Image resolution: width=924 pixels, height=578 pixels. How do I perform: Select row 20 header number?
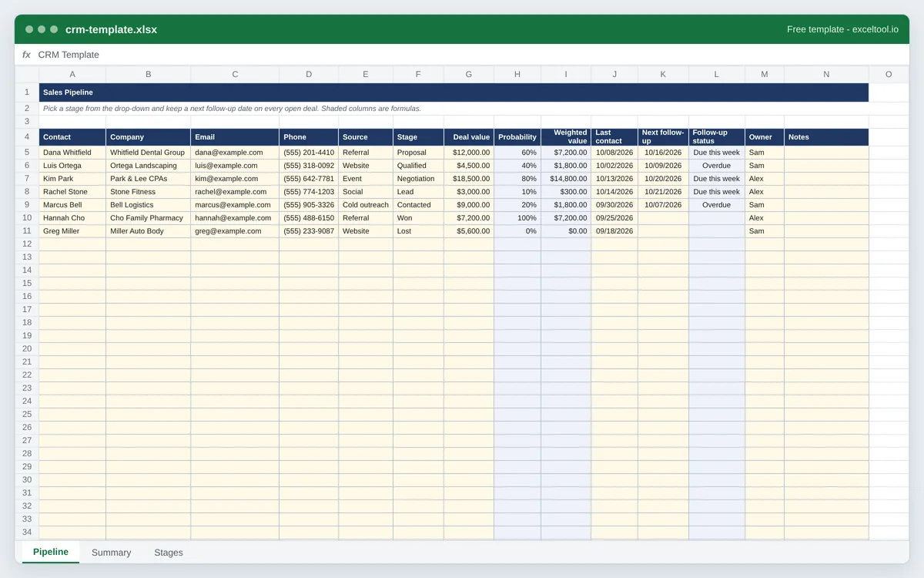(x=27, y=349)
